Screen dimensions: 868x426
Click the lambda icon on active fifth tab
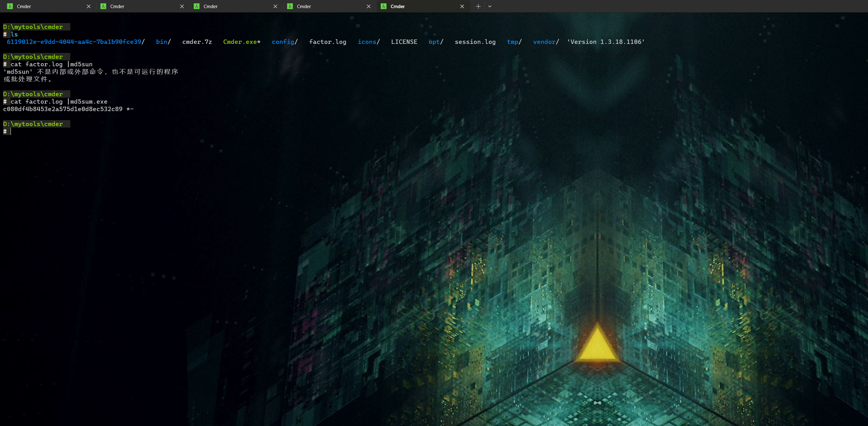pos(384,7)
